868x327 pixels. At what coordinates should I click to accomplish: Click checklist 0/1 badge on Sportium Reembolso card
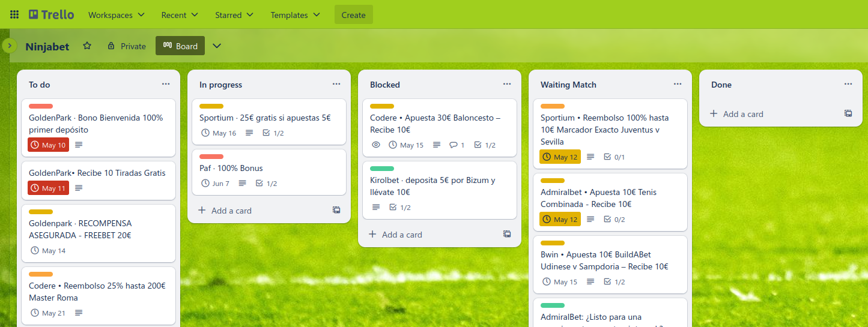[615, 157]
